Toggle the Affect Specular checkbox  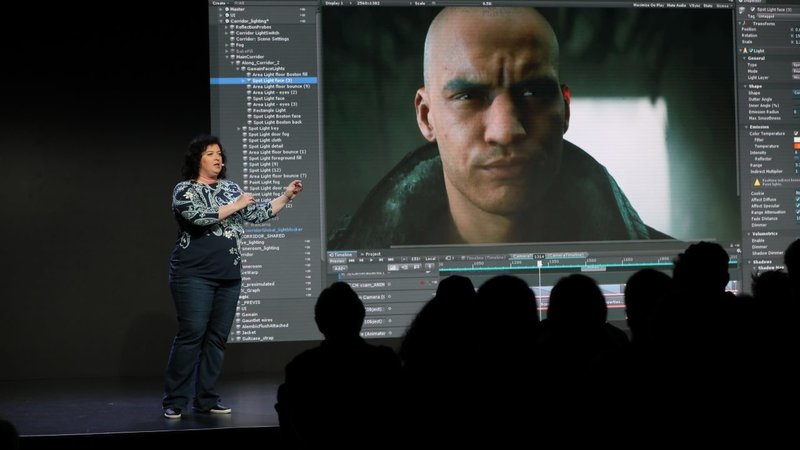point(797,206)
